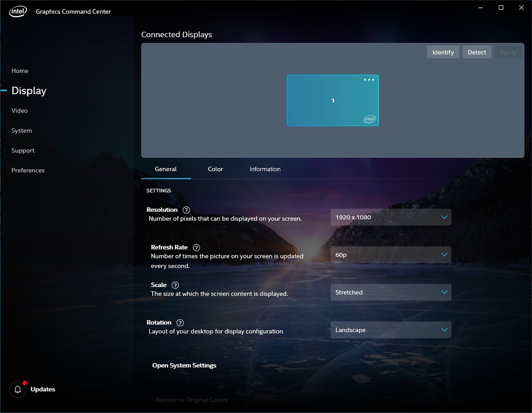The height and width of the screenshot is (413, 532).
Task: Minimize the Graphics Command Center window
Action: pos(481,7)
